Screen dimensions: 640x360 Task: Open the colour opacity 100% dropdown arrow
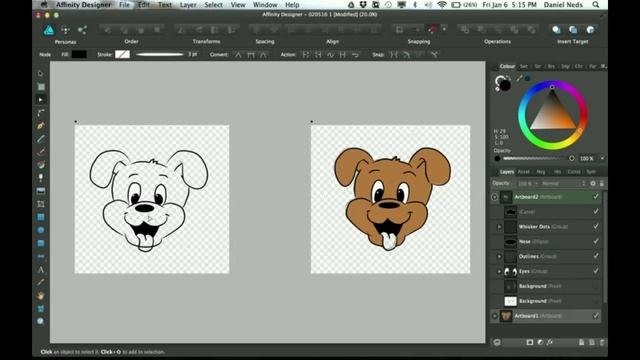point(602,158)
